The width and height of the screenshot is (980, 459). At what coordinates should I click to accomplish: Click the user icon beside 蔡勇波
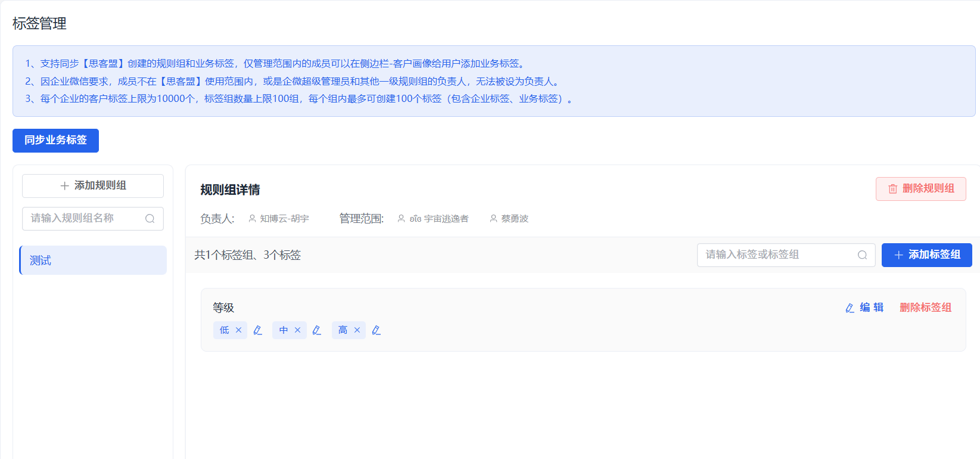coord(493,219)
